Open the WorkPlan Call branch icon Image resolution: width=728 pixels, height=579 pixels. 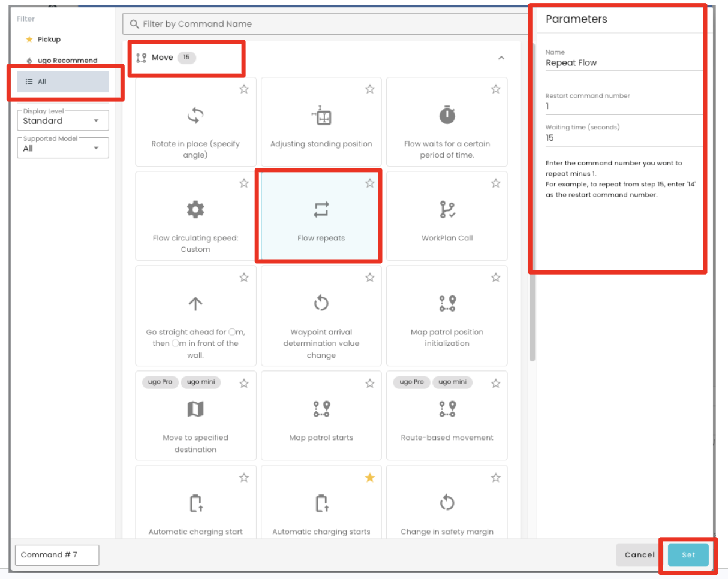(x=447, y=209)
